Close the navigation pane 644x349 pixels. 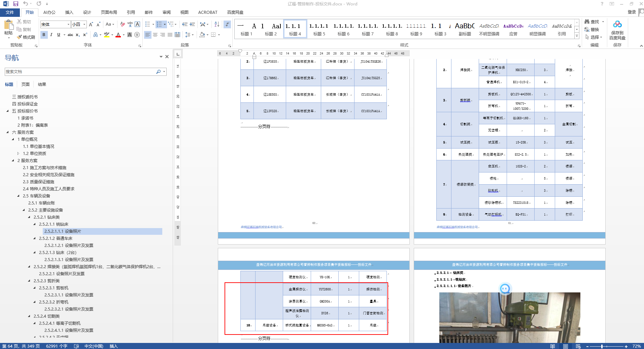167,57
